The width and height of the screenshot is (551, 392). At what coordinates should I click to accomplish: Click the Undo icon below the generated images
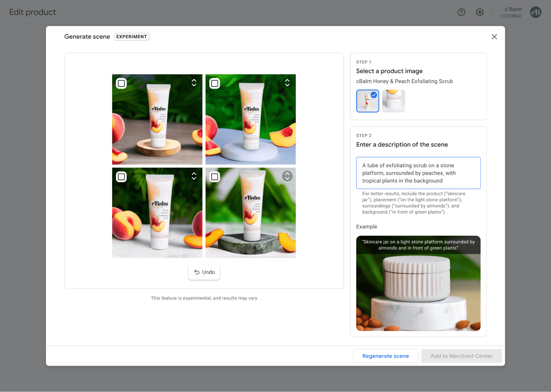[197, 272]
